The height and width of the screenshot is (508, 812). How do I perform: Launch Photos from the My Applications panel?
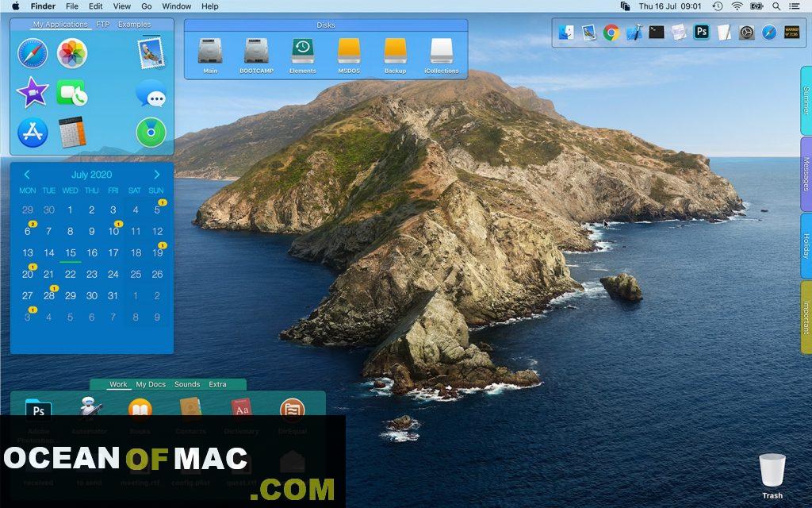(x=72, y=53)
